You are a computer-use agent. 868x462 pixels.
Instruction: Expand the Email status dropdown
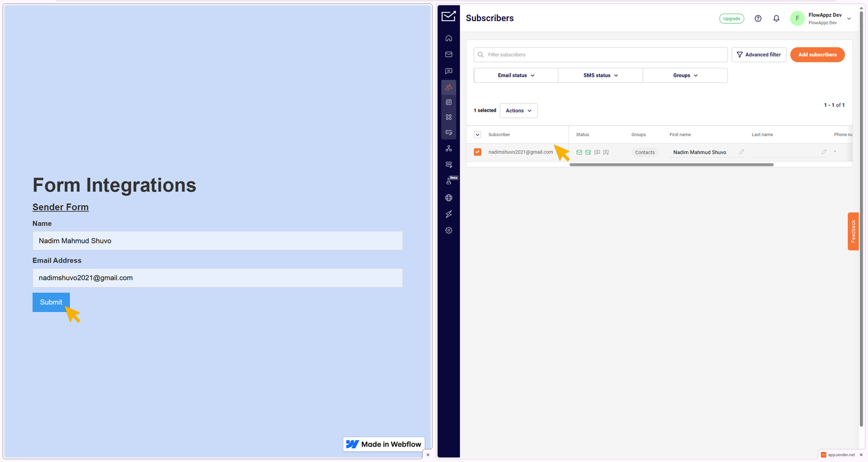pos(516,75)
